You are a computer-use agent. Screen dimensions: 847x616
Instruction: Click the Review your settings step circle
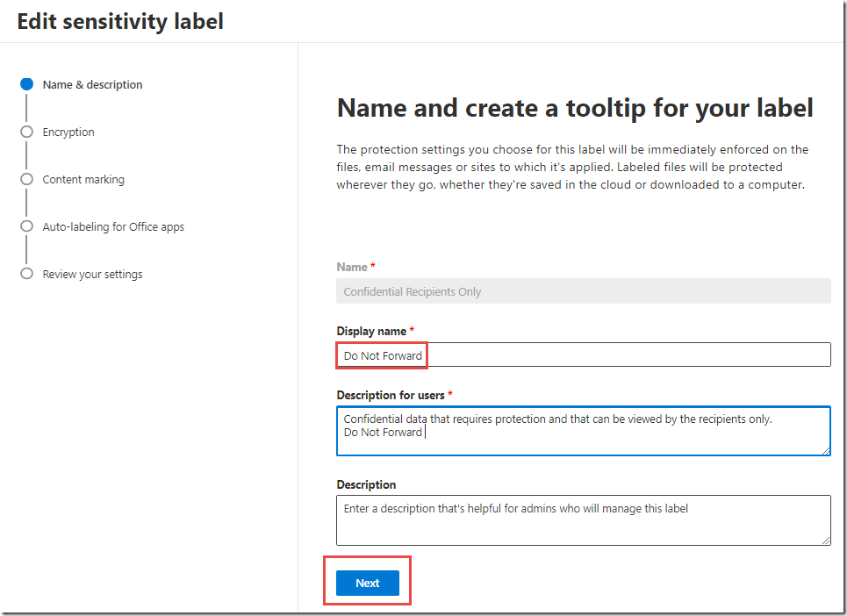26,274
